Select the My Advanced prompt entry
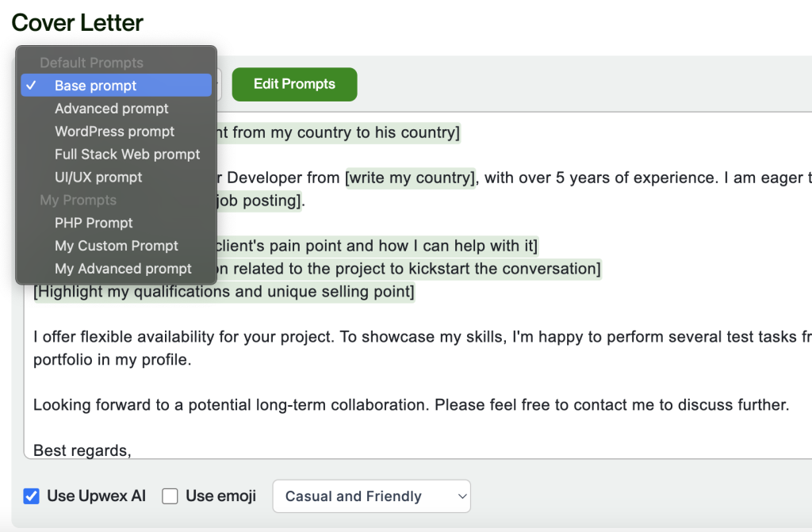This screenshot has height=532, width=812. click(123, 270)
